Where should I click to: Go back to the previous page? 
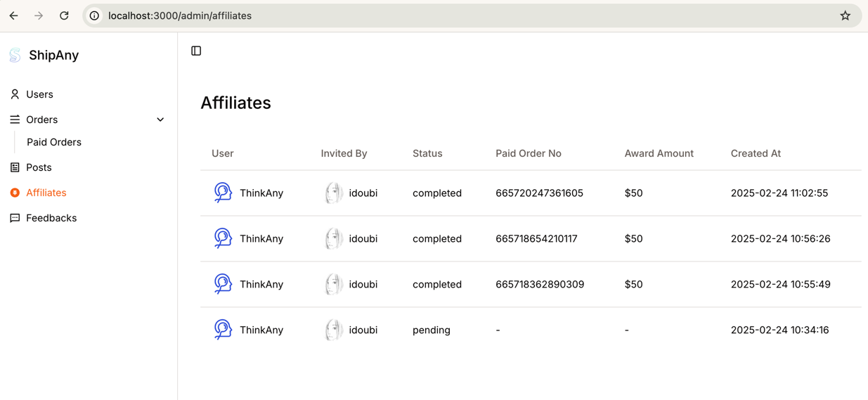[x=14, y=15]
